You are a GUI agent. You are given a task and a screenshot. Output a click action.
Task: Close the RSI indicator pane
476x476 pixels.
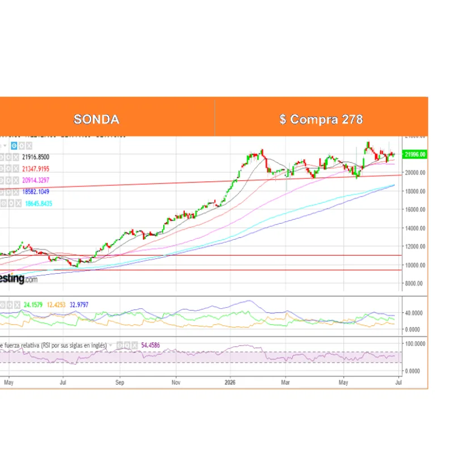point(134,345)
